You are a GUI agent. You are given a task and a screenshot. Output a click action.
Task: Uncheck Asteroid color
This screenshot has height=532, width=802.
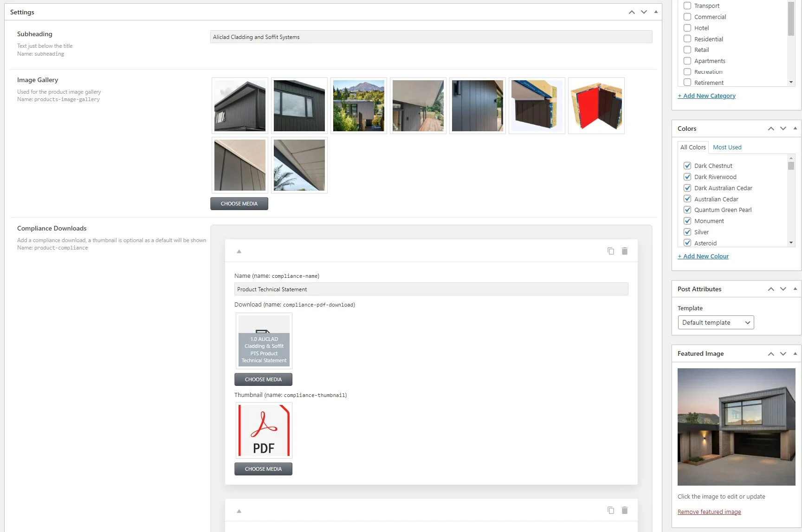point(687,243)
